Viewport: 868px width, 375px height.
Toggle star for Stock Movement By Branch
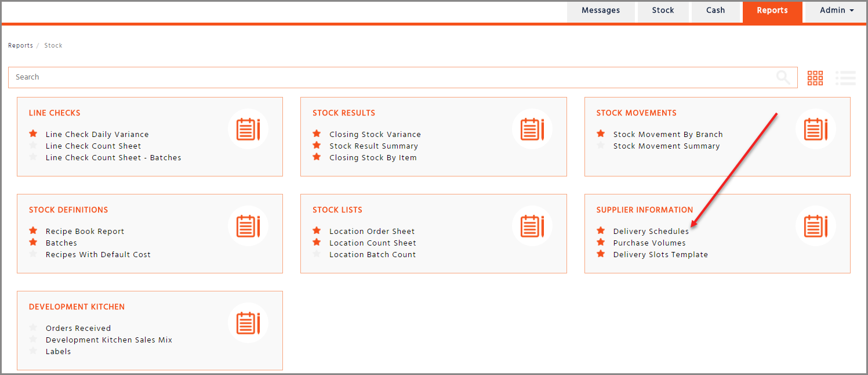pyautogui.click(x=601, y=134)
